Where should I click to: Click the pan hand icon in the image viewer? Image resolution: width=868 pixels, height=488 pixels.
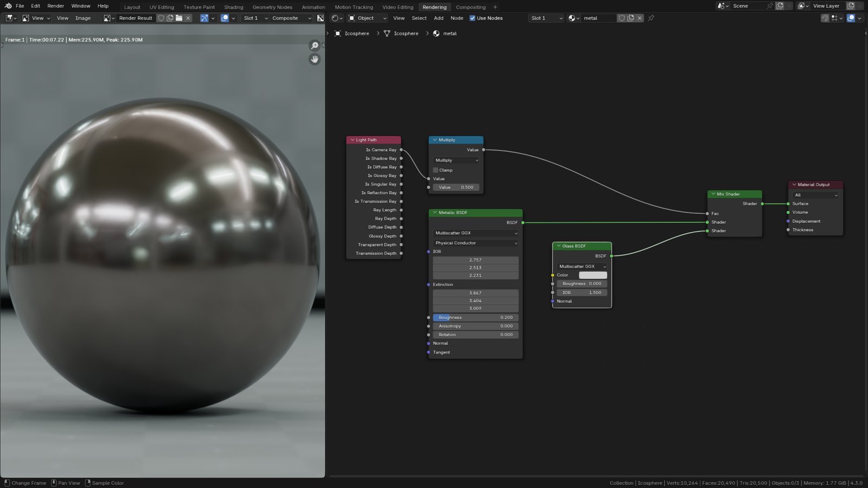[315, 59]
